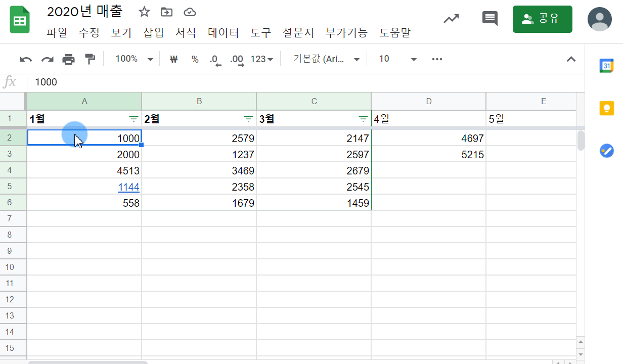The image size is (623, 364).
Task: Open the 서식 menu
Action: click(x=186, y=33)
